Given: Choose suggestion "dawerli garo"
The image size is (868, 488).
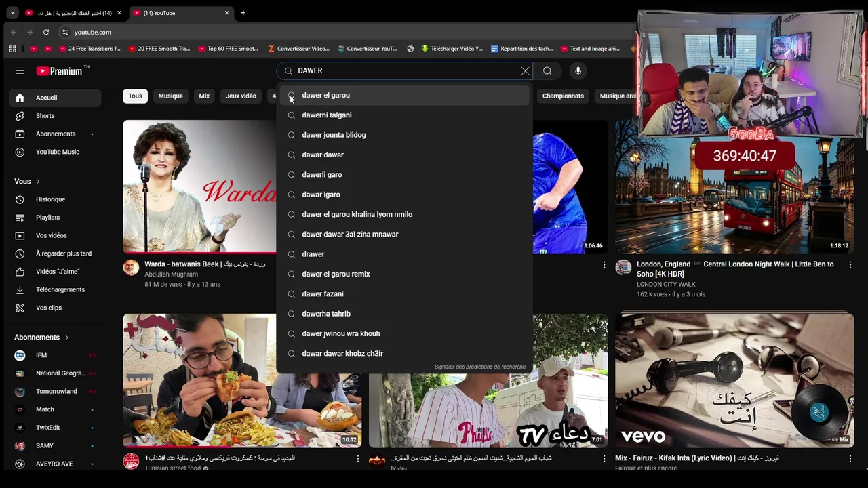Looking at the screenshot, I should [404, 175].
